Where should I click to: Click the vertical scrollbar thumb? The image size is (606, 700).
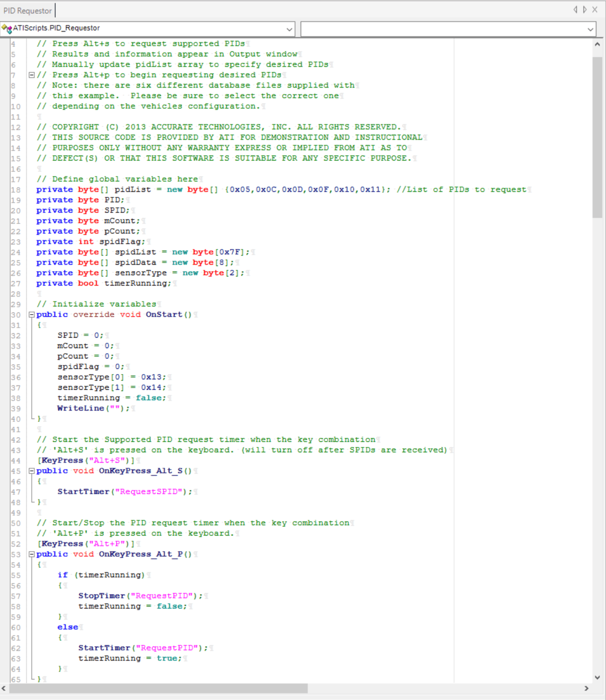[597, 137]
